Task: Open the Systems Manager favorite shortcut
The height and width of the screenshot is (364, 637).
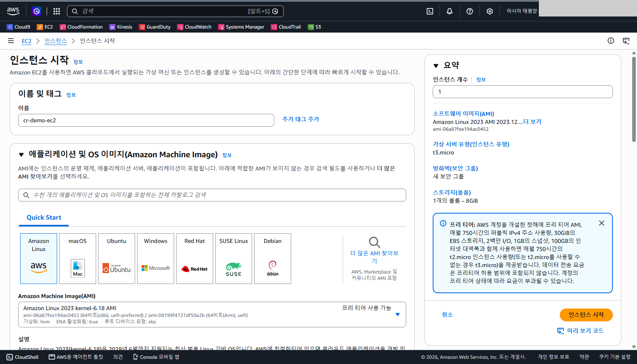Action: tap(241, 27)
